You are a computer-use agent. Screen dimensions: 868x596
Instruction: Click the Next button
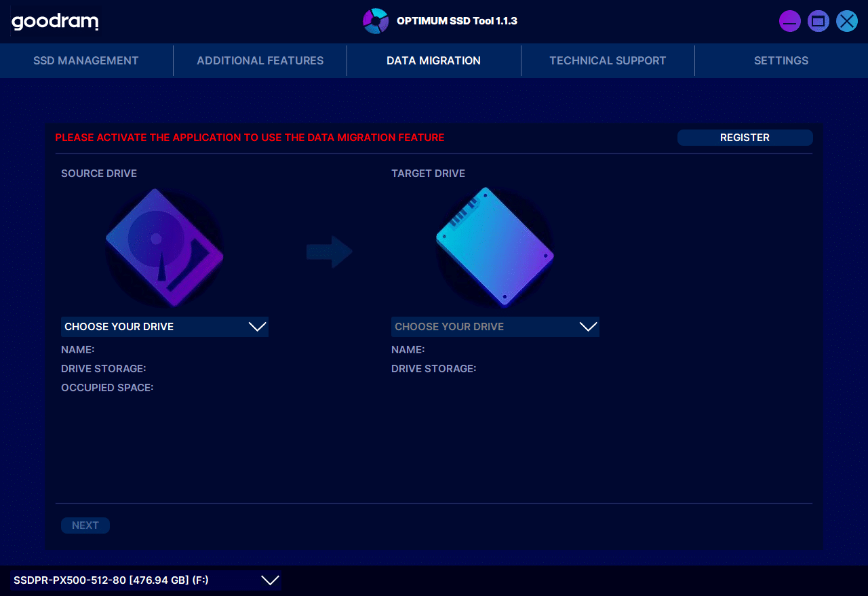click(85, 525)
